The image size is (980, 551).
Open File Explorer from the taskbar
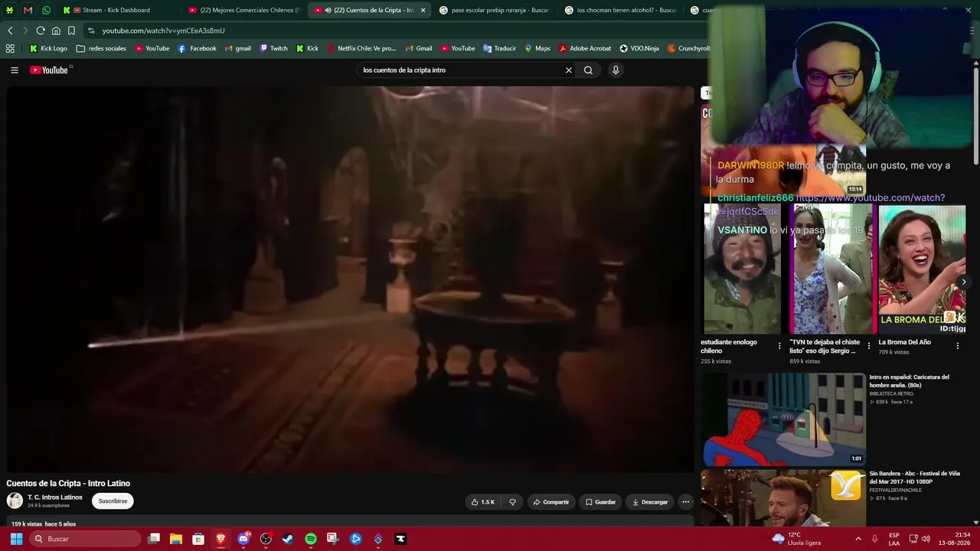(x=176, y=539)
